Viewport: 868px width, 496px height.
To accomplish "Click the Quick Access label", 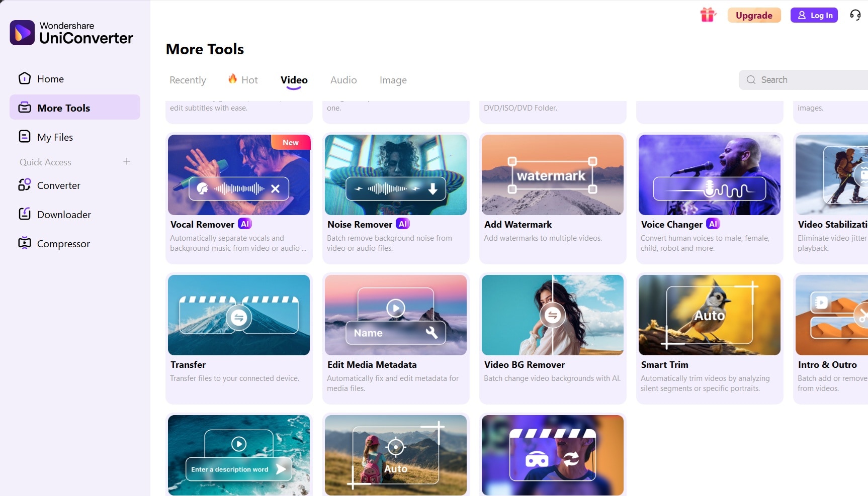I will [45, 162].
